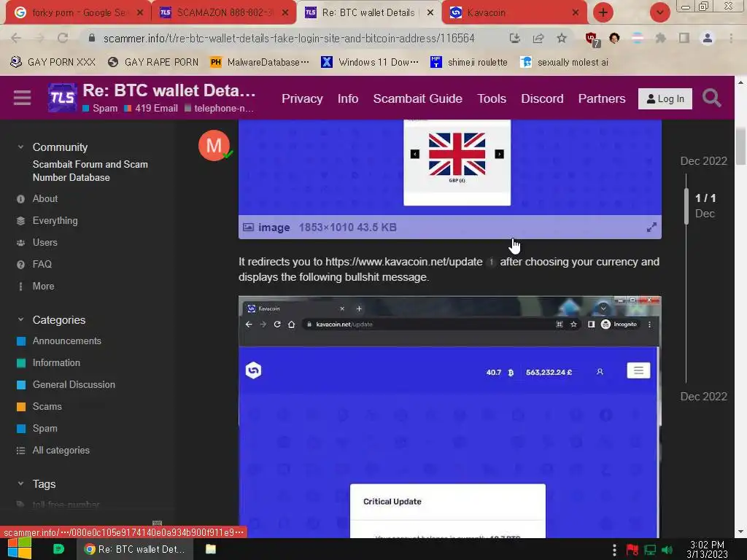This screenshot has width=747, height=560.
Task: Open the General Discussion category
Action: (74, 385)
